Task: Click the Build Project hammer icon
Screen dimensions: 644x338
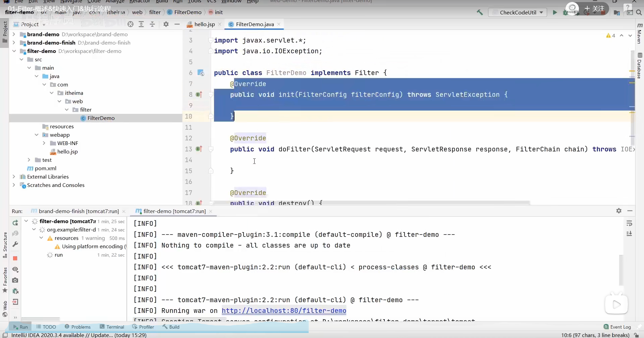Action: tap(480, 12)
